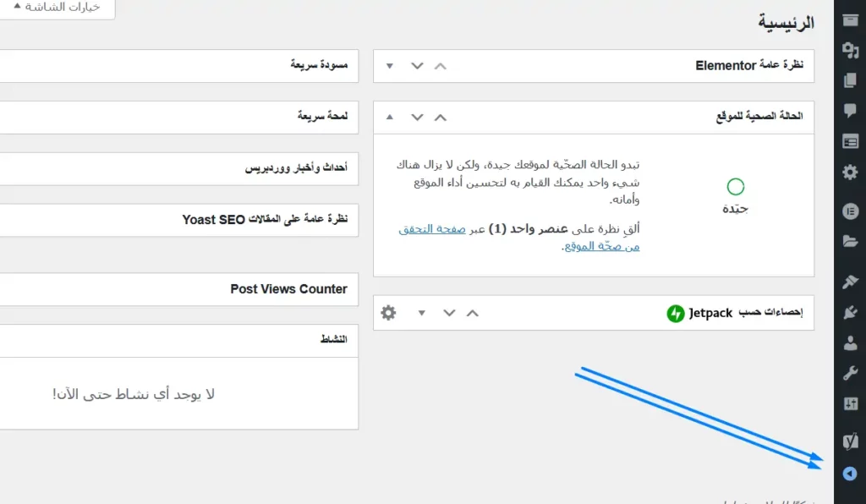Click the collapse menu arrow icon
Image resolution: width=866 pixels, height=504 pixels.
849,473
